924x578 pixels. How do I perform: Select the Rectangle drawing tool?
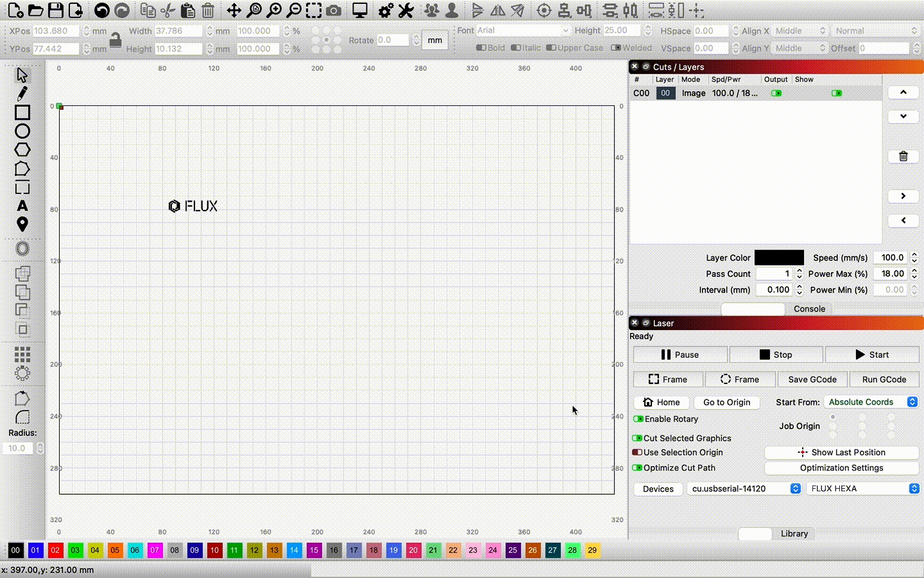[22, 112]
